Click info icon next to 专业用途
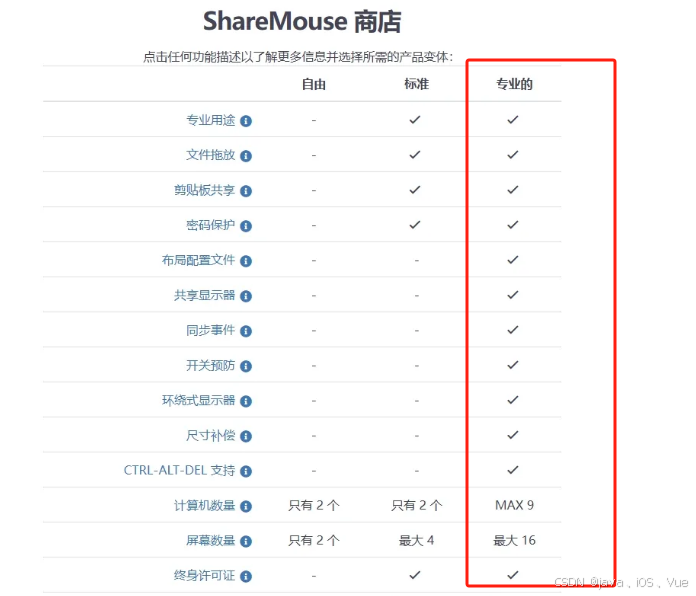 click(246, 121)
